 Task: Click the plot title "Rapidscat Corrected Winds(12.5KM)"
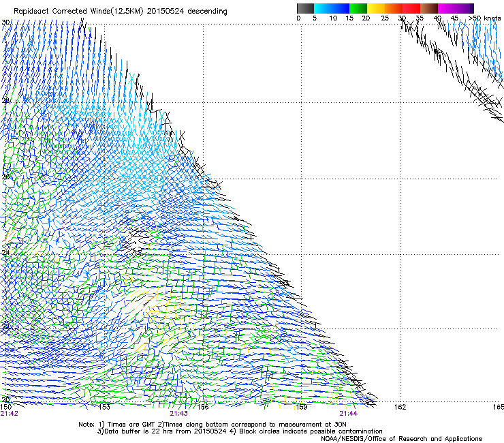click(x=79, y=11)
